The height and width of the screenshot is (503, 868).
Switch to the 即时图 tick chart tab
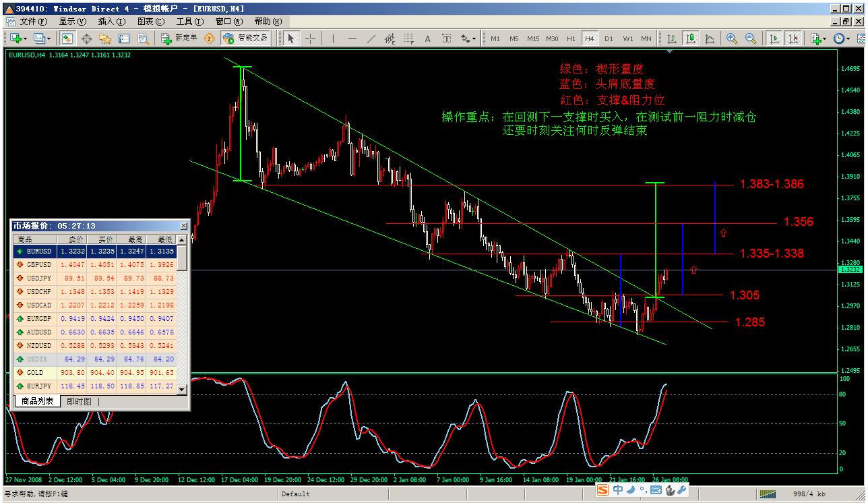coord(79,401)
